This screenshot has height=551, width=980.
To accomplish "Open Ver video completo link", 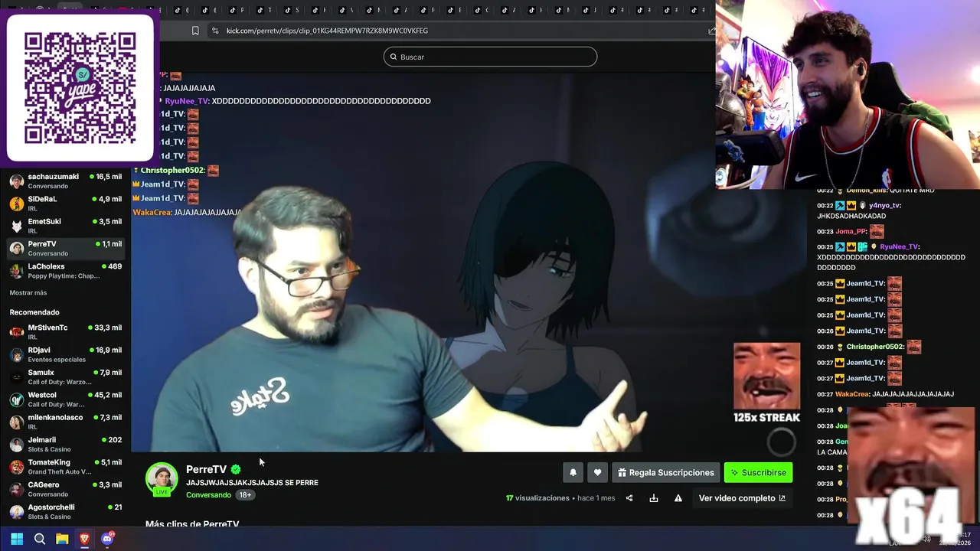I will point(742,498).
